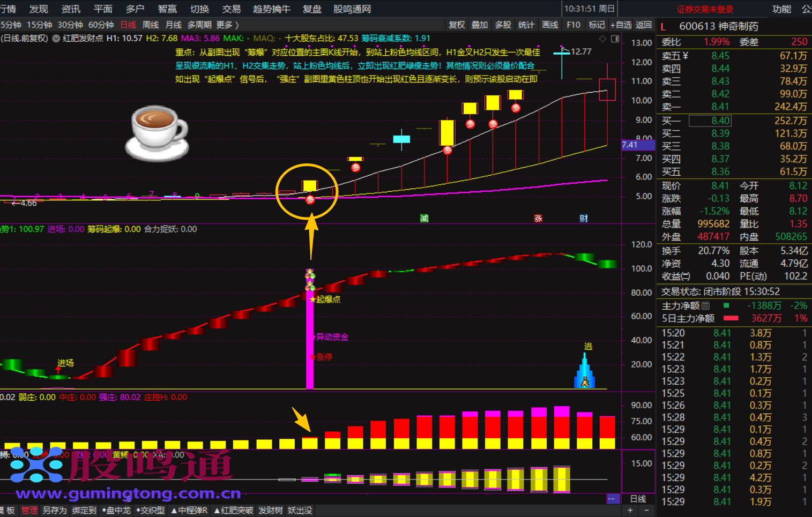Click the 标记 mark button

pyautogui.click(x=597, y=25)
